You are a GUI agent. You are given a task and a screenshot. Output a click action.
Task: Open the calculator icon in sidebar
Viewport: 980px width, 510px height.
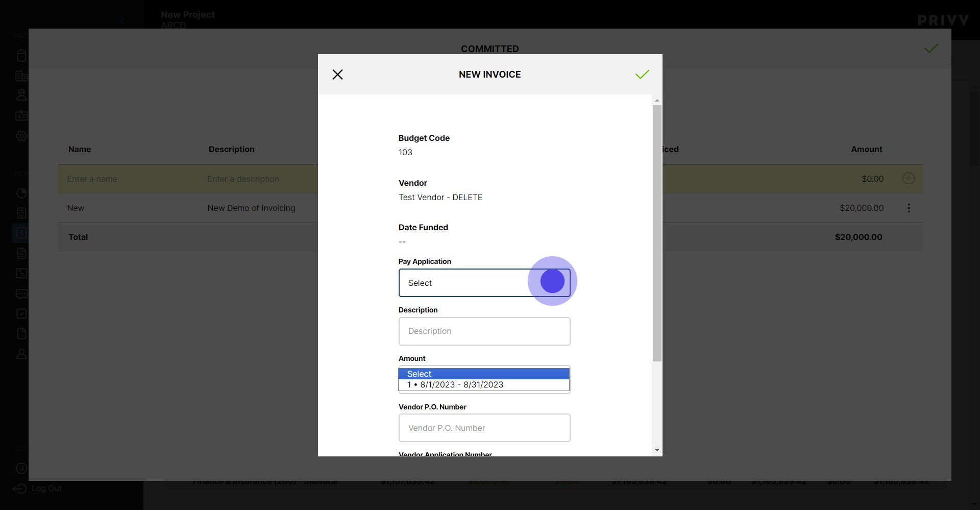pos(21,213)
